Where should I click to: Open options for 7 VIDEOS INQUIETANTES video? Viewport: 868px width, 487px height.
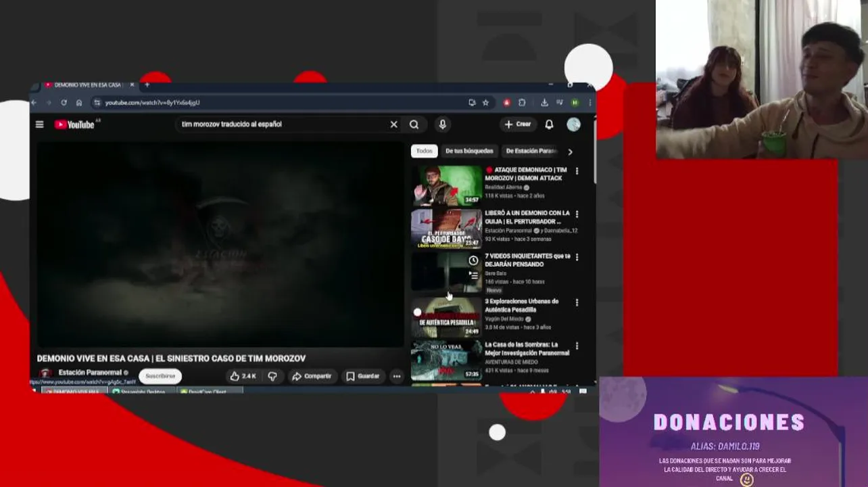pyautogui.click(x=577, y=258)
